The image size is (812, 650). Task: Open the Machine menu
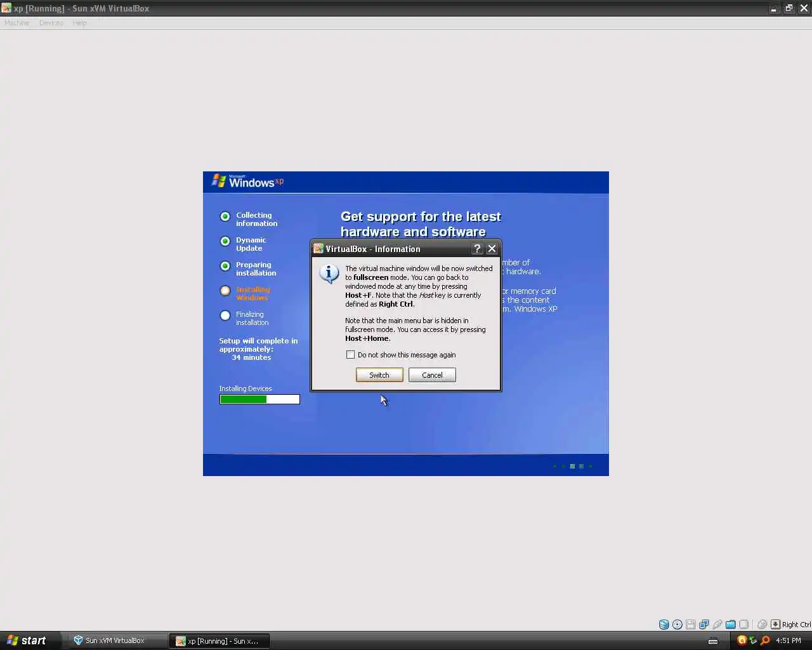[x=17, y=23]
